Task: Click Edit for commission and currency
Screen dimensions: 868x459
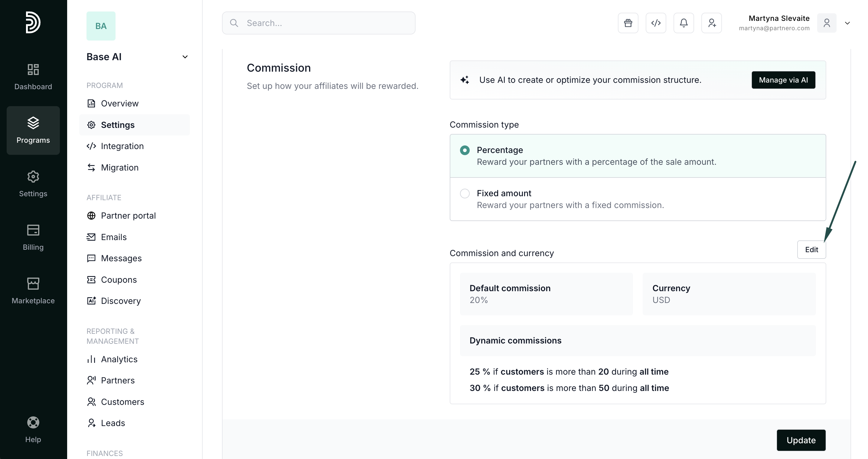Action: click(811, 250)
